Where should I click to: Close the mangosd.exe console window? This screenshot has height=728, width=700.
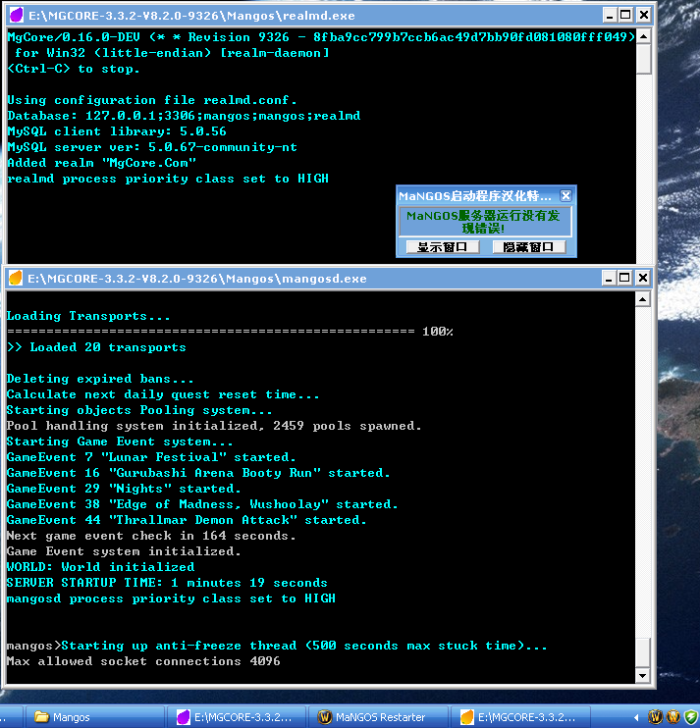(642, 278)
